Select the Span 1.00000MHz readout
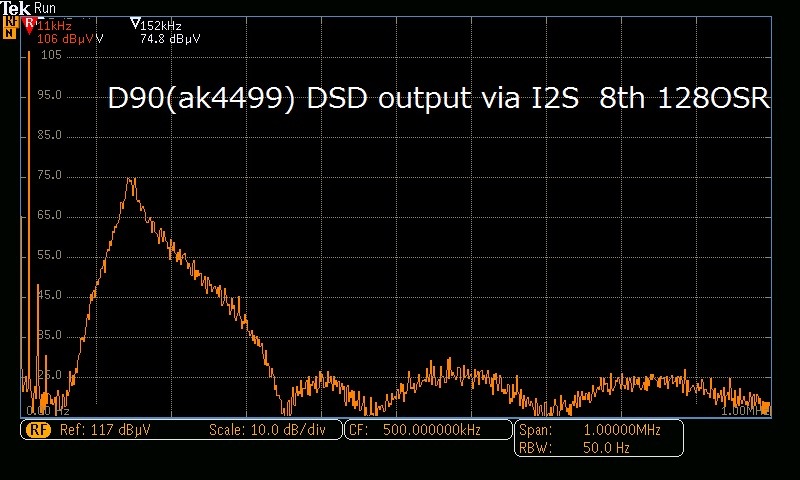 590,430
